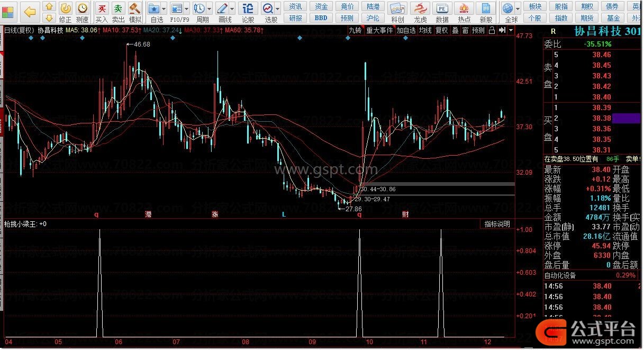Toggle 均线 moving averages display
This screenshot has height=350, width=644.
[x=425, y=30]
